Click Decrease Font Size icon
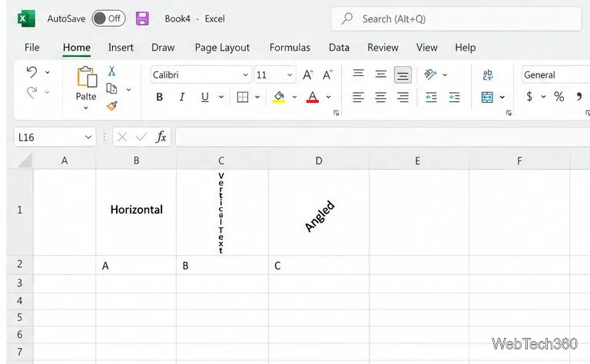Screen dimensions: 590x364 pos(328,74)
